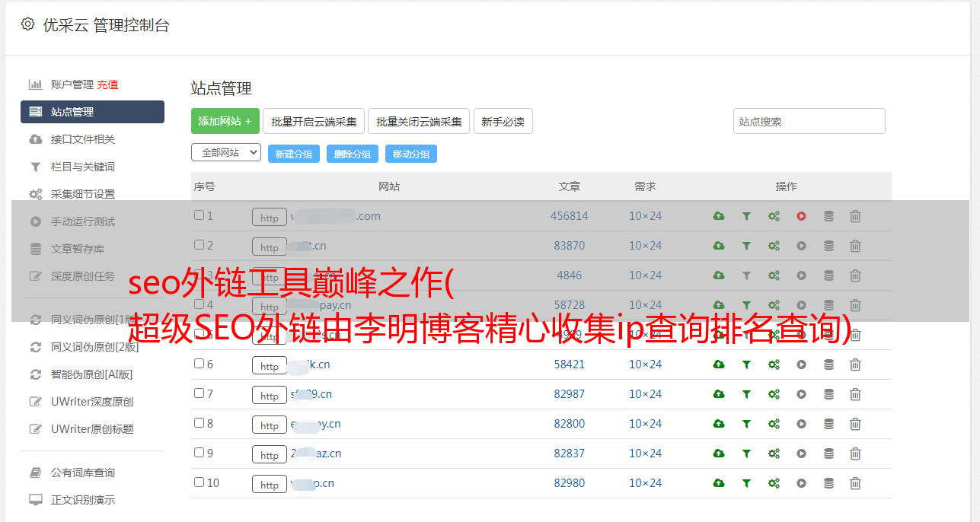Click the http button in row 10
This screenshot has height=522, width=980.
pyautogui.click(x=270, y=484)
